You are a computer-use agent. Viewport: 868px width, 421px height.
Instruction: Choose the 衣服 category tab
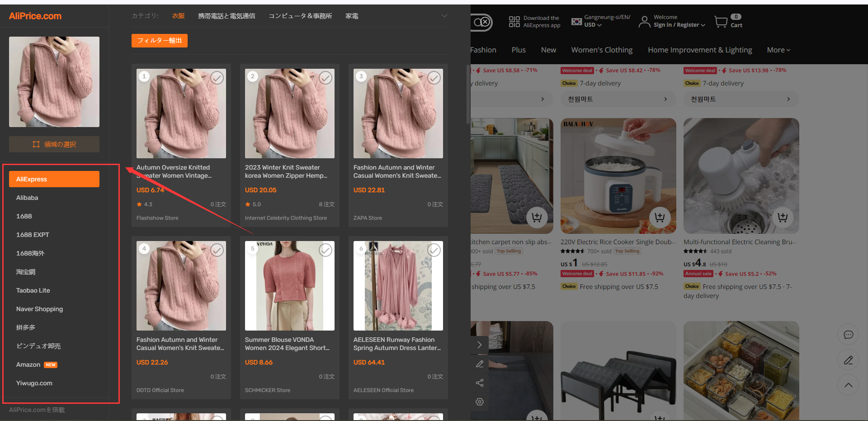178,16
